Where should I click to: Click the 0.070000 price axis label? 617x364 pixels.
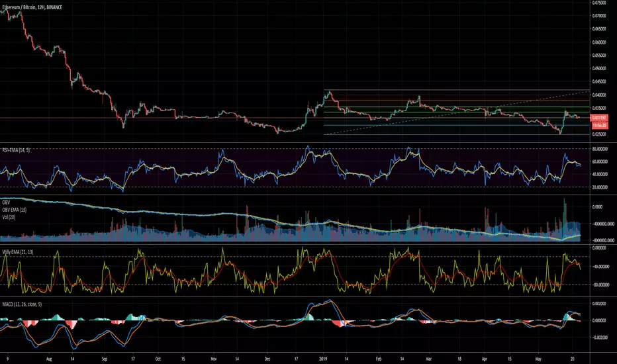598,16
